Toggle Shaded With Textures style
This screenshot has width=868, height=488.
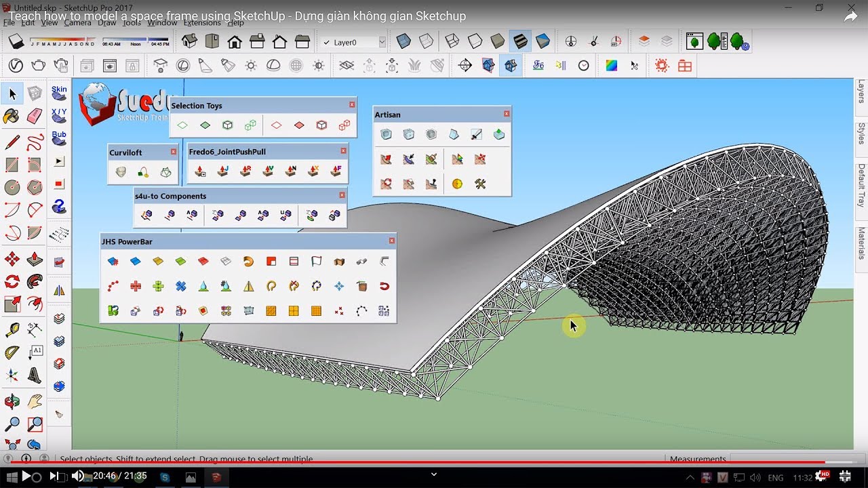520,41
